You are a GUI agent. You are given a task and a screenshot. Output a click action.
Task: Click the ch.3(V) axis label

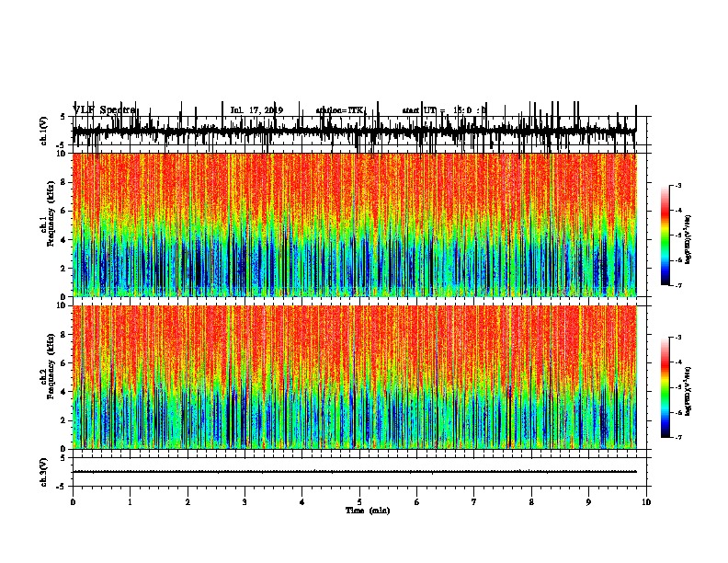[x=44, y=472]
